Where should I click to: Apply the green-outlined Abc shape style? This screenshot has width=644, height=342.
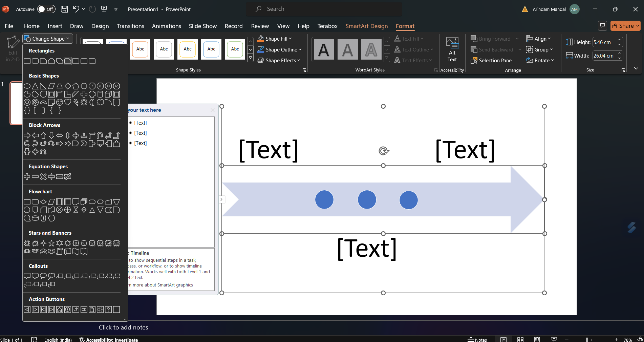click(x=235, y=49)
